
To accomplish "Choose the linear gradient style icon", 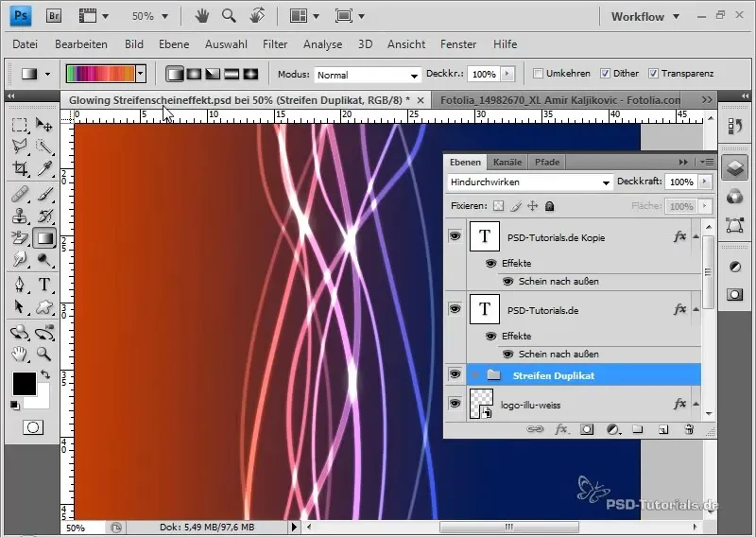I will [175, 74].
